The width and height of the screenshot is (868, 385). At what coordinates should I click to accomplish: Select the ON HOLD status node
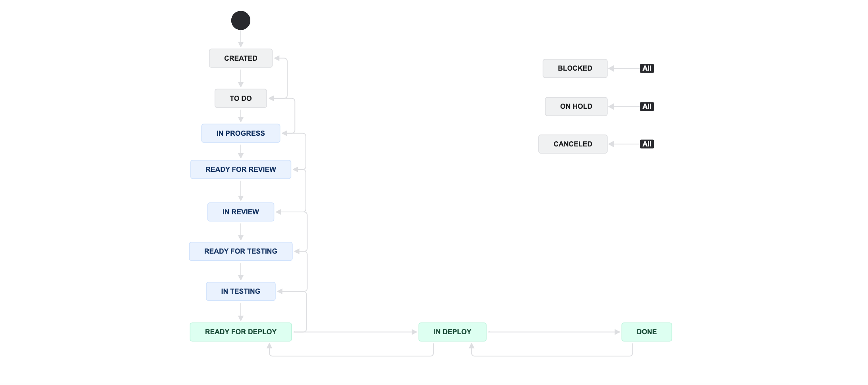[x=576, y=107]
